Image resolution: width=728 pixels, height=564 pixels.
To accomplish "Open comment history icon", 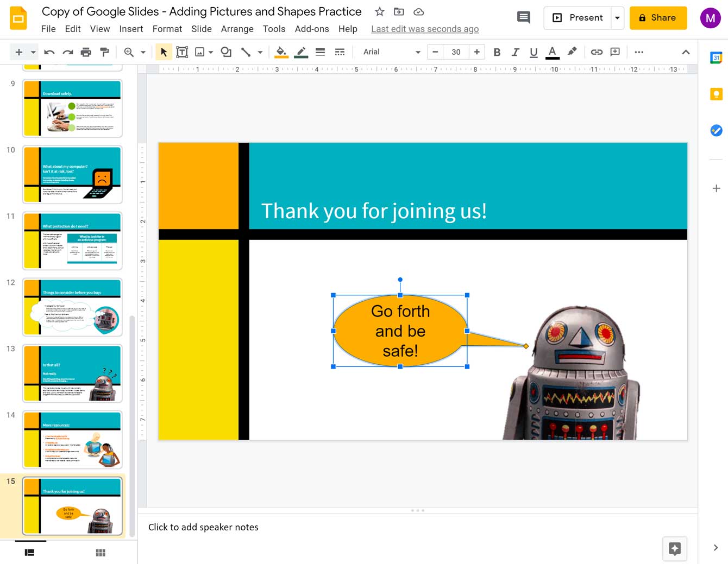I will click(x=523, y=17).
